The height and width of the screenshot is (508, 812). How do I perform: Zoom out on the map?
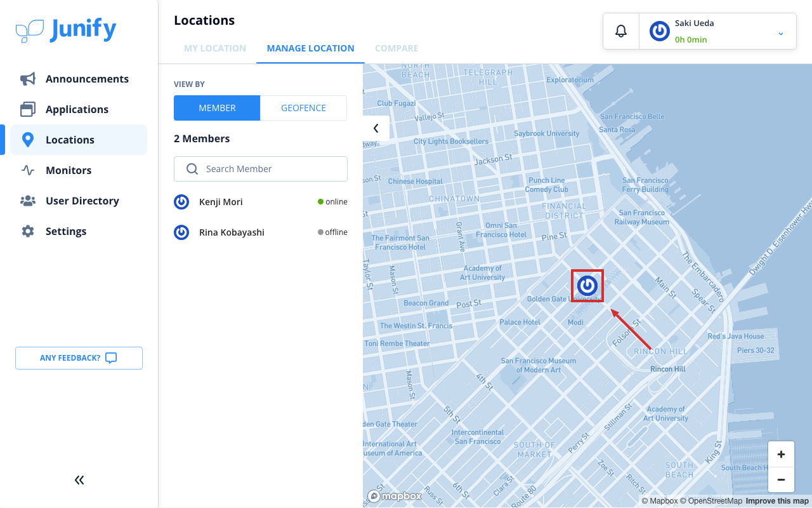(x=781, y=479)
